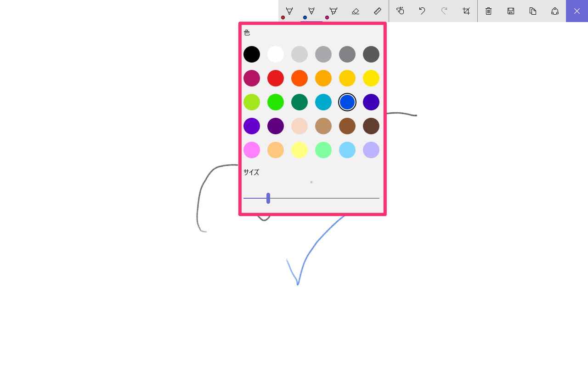Viewport: 588px width, 368px height.
Task: Choose the tan swatch
Action: coord(323,126)
